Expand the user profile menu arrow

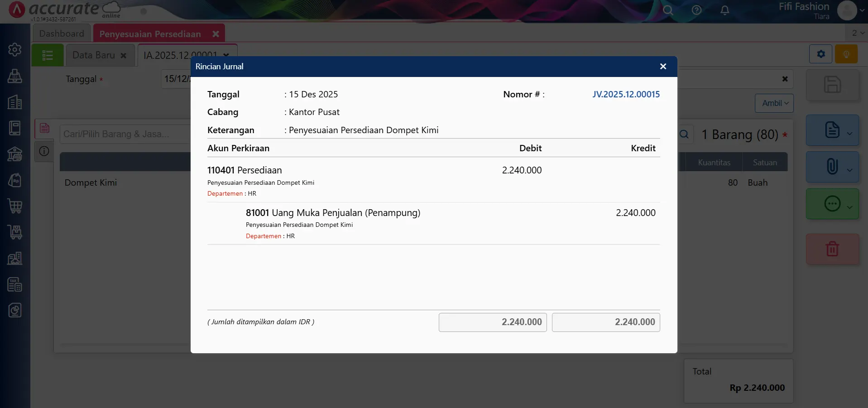tap(862, 10)
